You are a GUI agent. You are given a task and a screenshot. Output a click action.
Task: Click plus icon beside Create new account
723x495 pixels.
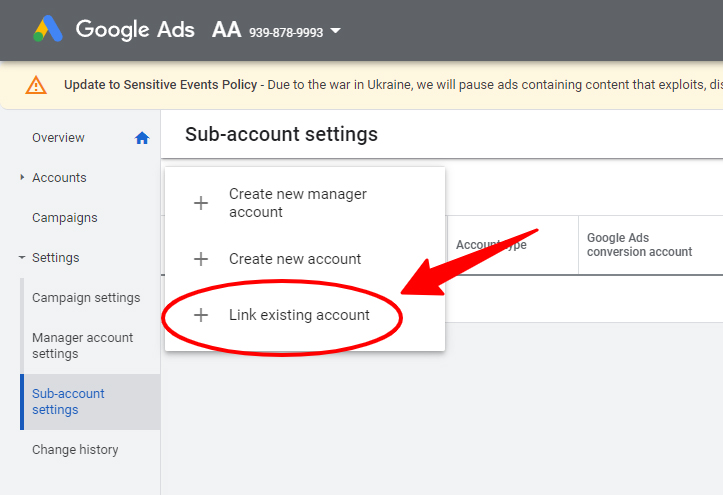[x=201, y=259]
